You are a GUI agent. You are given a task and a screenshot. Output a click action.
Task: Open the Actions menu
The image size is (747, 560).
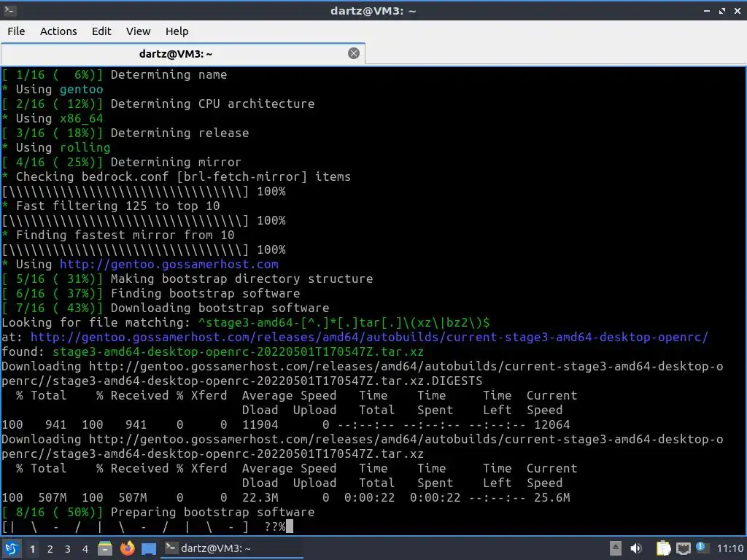[58, 31]
